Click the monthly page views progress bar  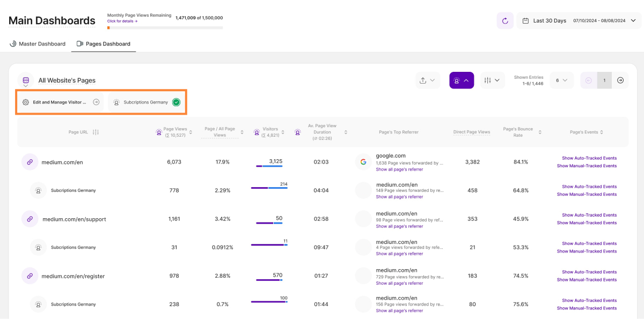tap(165, 27)
